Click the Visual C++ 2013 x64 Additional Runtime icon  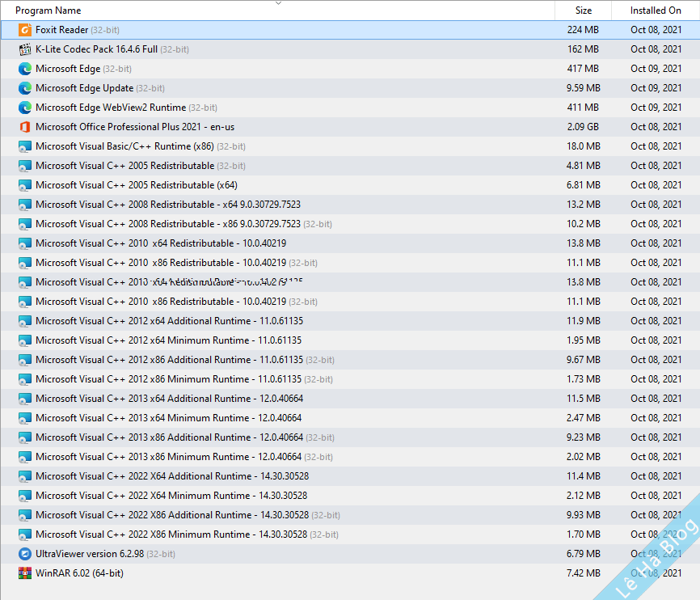(25, 399)
